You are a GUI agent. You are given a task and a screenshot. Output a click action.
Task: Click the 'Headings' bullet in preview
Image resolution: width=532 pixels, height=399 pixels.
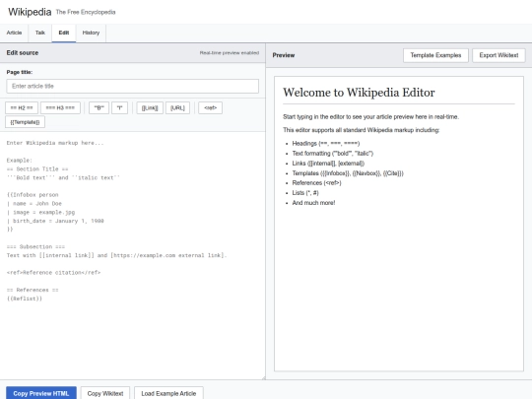point(326,144)
